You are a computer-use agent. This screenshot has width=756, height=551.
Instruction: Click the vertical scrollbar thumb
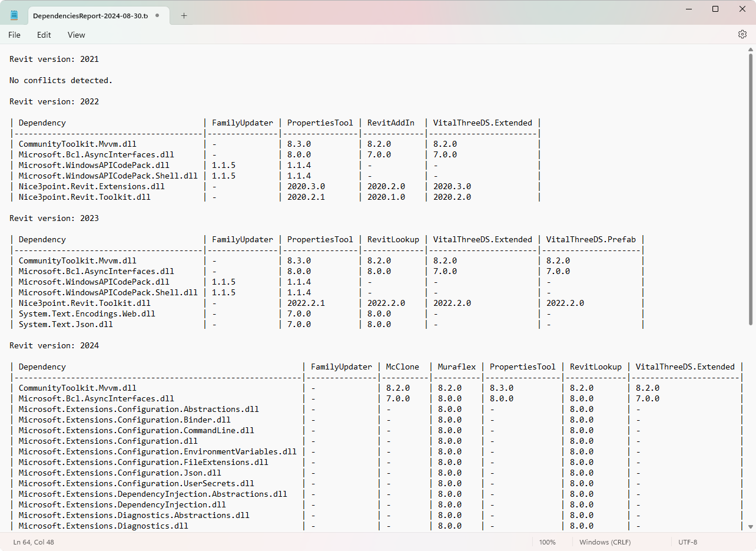(750, 189)
